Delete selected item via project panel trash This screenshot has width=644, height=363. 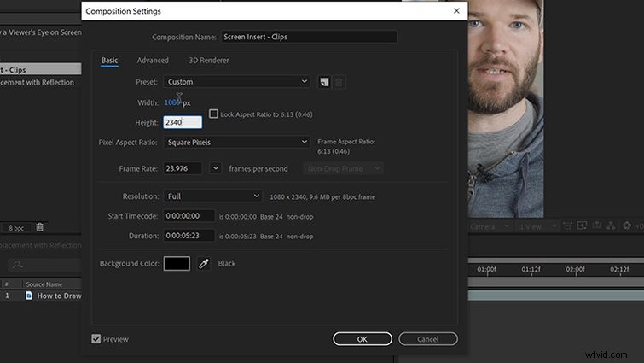coord(39,227)
